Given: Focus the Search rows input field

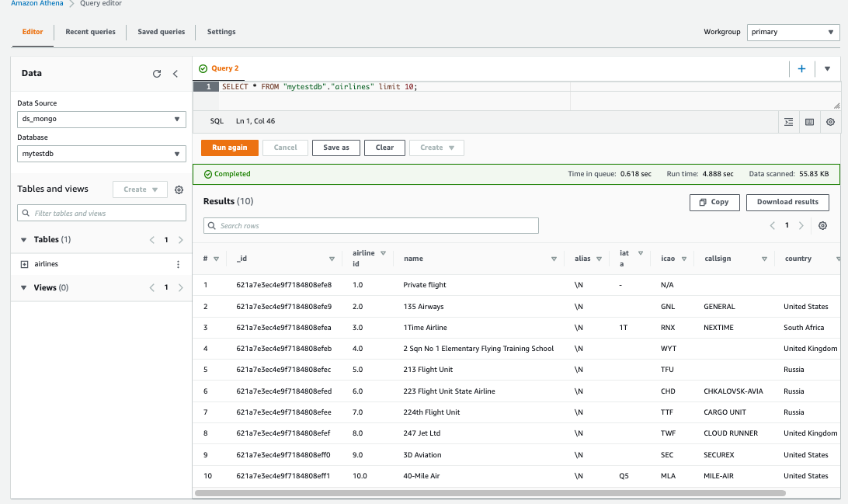Looking at the screenshot, I should click(371, 226).
